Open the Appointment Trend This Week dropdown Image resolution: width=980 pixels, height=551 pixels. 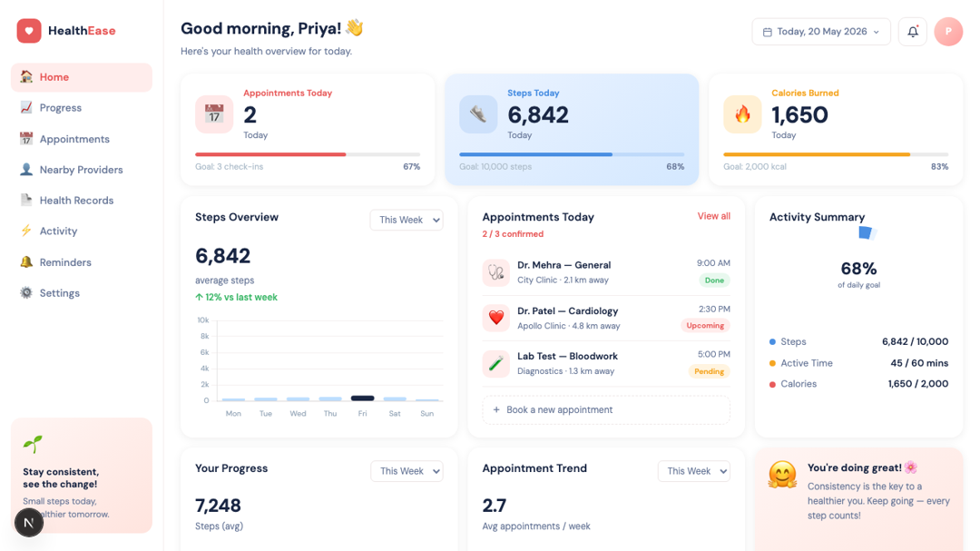[694, 471]
